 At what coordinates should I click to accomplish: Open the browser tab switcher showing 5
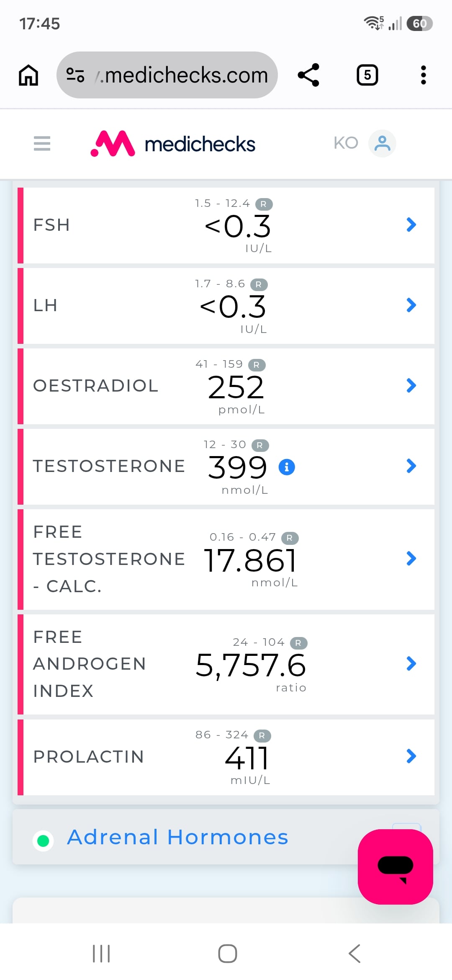click(367, 75)
